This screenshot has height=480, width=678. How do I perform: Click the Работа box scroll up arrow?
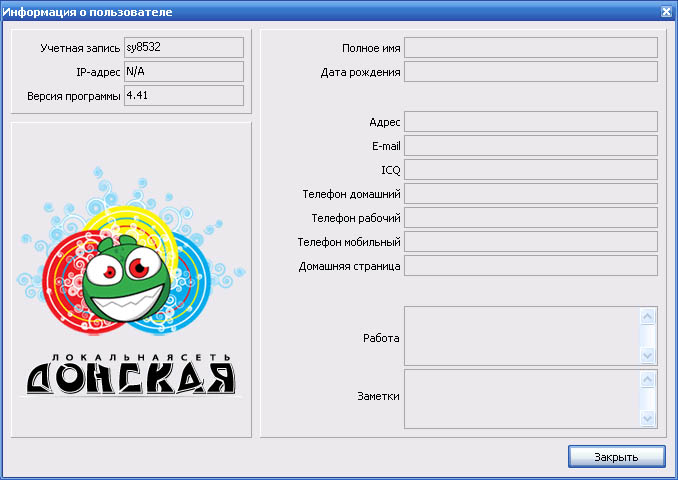[x=647, y=317]
